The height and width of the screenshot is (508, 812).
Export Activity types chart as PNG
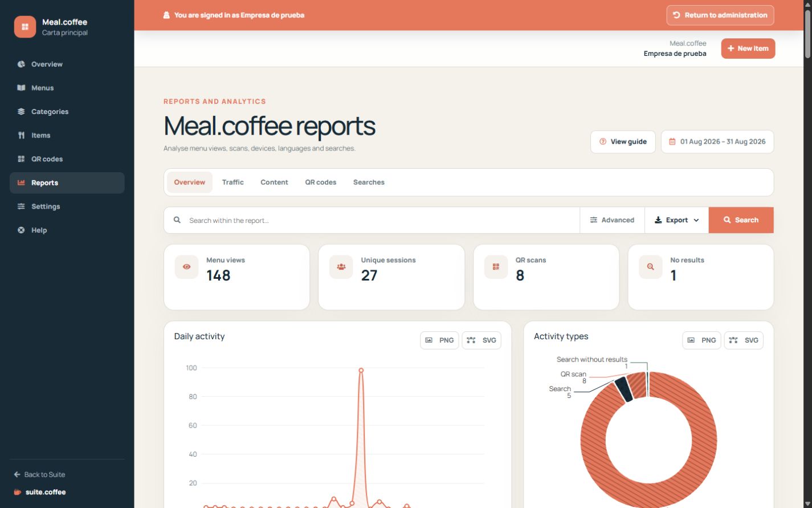pos(701,340)
